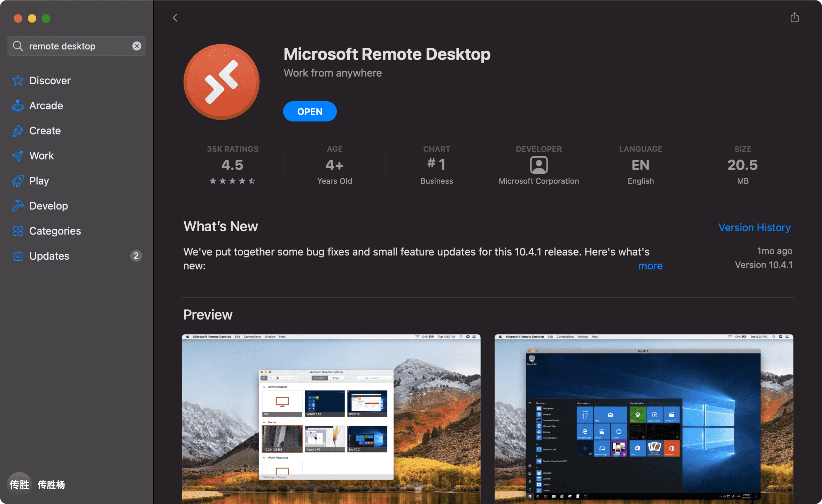Click the Discover star icon
The image size is (822, 504).
click(x=18, y=80)
